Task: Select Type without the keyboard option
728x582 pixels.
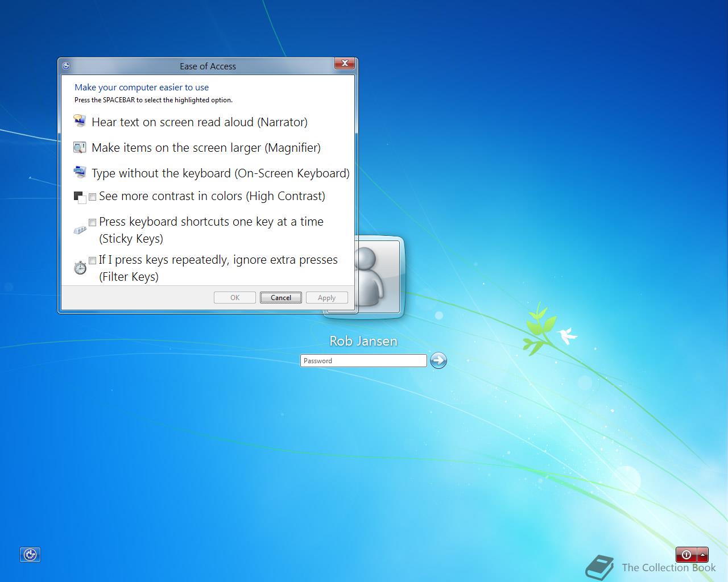Action: [221, 173]
